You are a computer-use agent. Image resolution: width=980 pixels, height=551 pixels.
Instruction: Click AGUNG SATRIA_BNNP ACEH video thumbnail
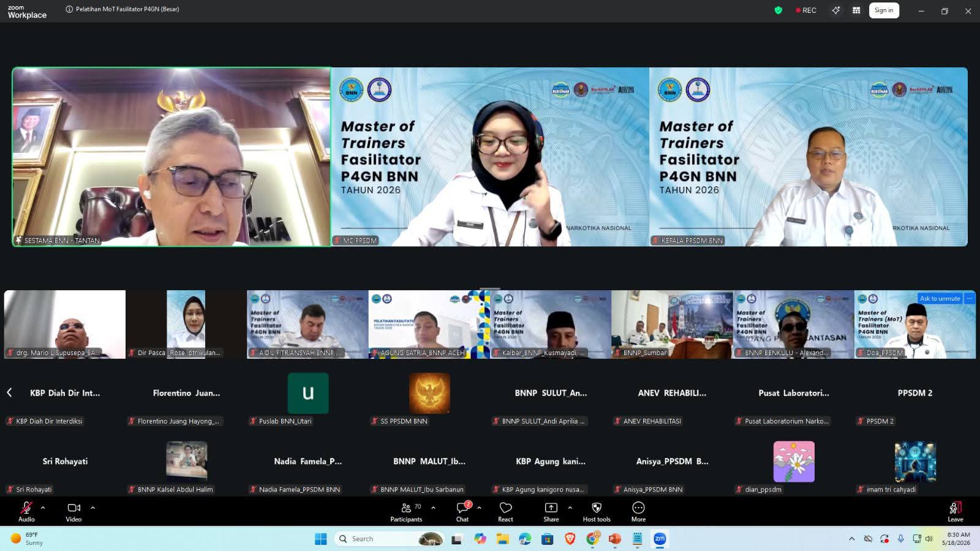tap(429, 324)
